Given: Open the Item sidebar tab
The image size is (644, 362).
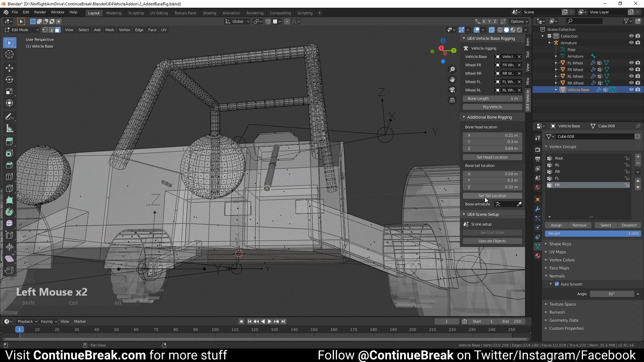Looking at the screenshot, I should (528, 42).
